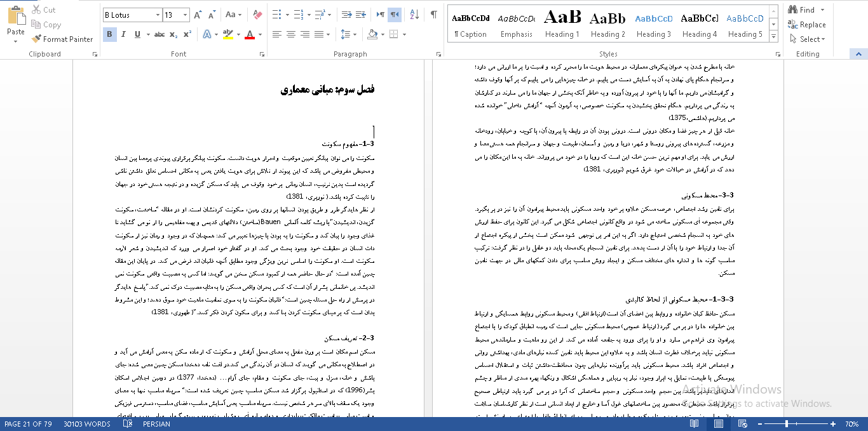
Task: Open Line and Paragraph Spacing dropdown
Action: [348, 34]
